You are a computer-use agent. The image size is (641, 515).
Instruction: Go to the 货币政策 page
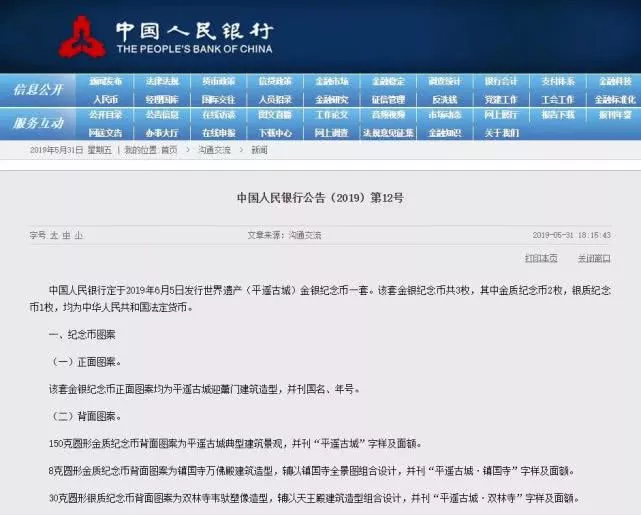pos(218,81)
